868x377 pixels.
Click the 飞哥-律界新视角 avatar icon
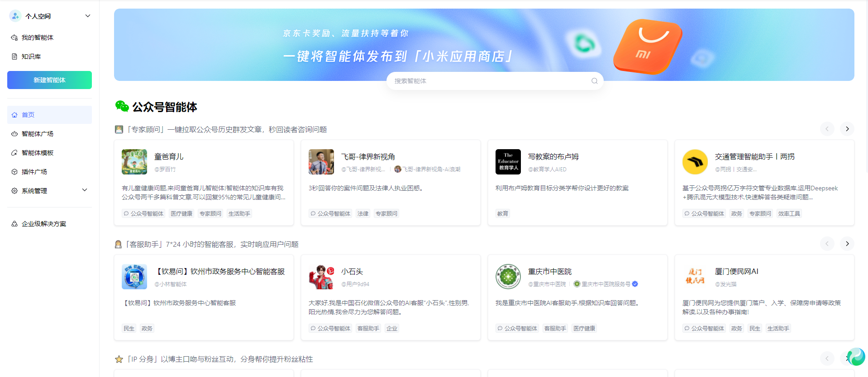point(321,162)
